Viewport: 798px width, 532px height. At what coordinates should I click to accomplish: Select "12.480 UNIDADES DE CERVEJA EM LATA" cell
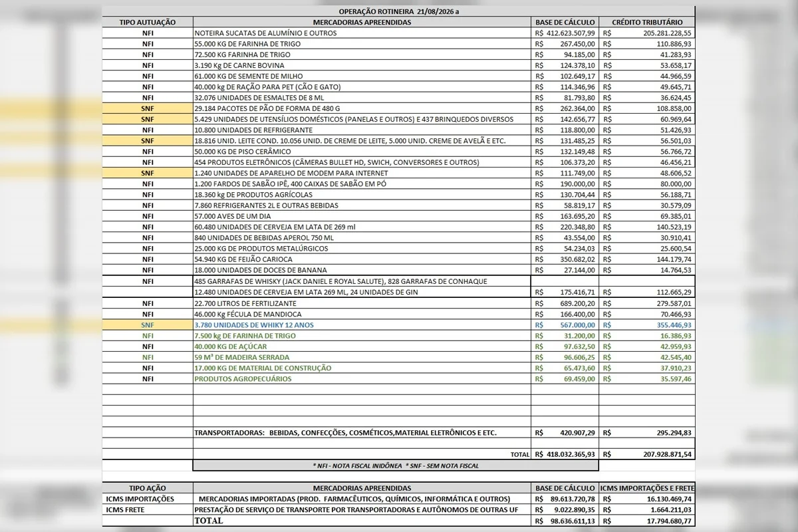pyautogui.click(x=362, y=292)
